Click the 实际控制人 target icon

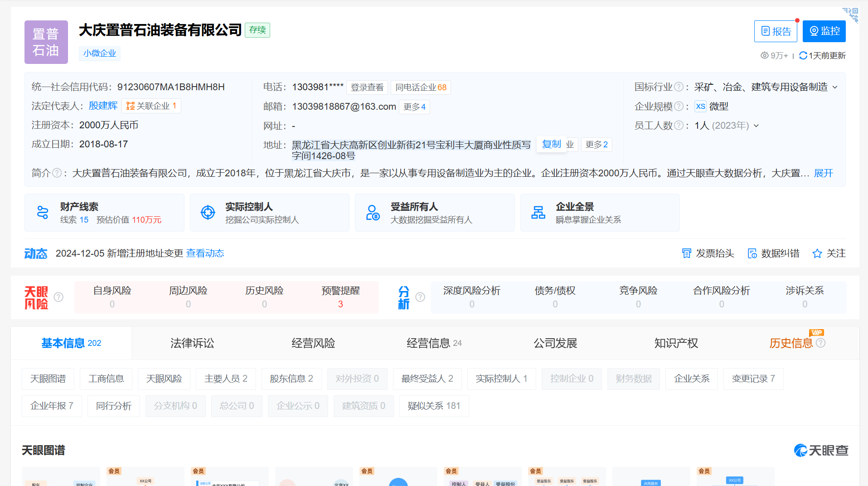(208, 212)
